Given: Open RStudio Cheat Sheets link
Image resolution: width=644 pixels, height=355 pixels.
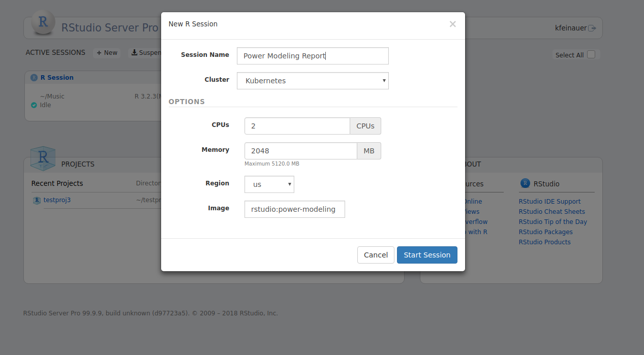Looking at the screenshot, I should click(x=551, y=212).
